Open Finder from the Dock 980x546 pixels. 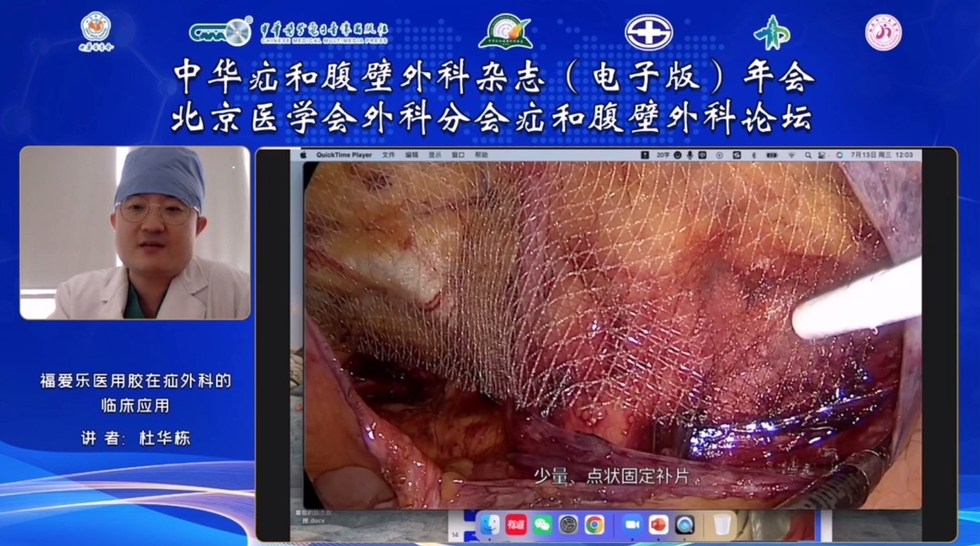490,525
